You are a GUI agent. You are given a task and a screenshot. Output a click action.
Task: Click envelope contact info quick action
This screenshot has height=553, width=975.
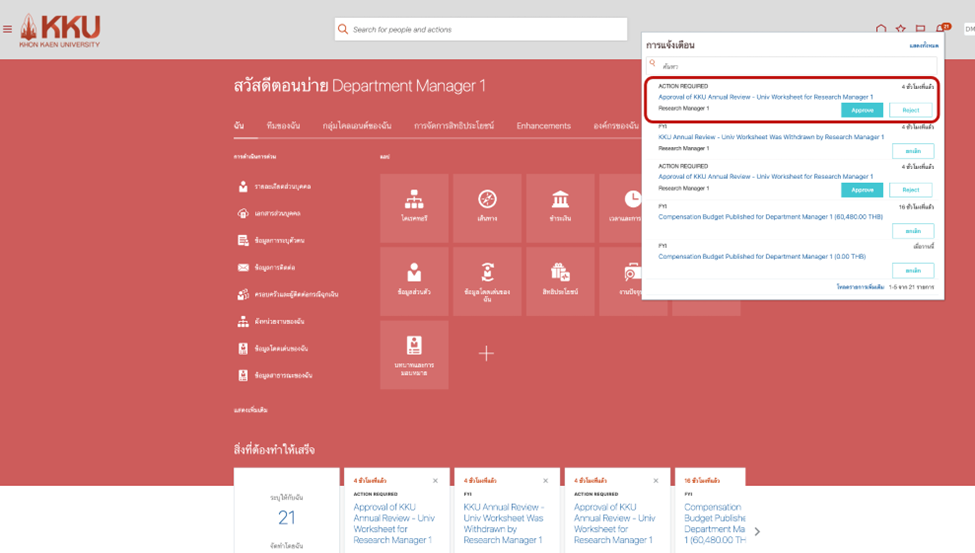pyautogui.click(x=243, y=268)
